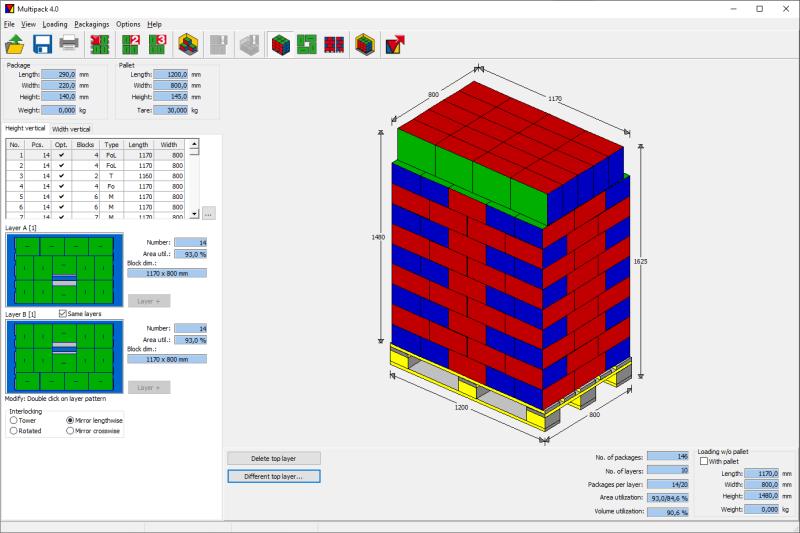Toggle the Opt. checkmark in row 3
This screenshot has width=800, height=533.
[61, 176]
